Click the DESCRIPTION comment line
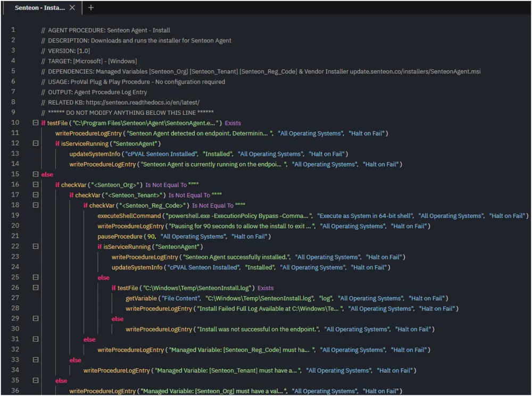 click(136, 40)
